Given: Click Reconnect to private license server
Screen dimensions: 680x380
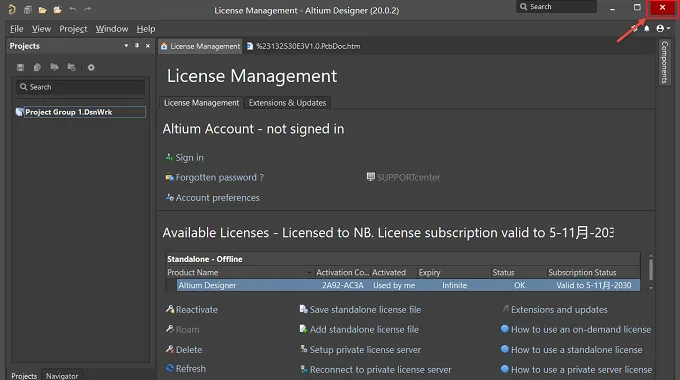Looking at the screenshot, I should click(x=380, y=370).
